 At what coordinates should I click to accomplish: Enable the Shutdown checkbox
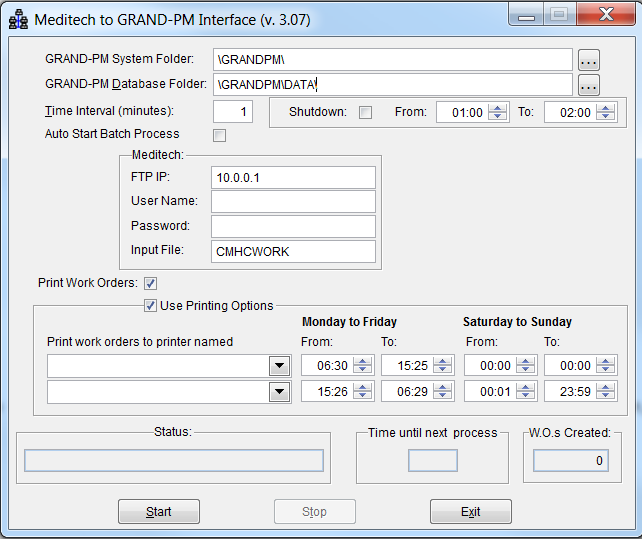pyautogui.click(x=365, y=112)
